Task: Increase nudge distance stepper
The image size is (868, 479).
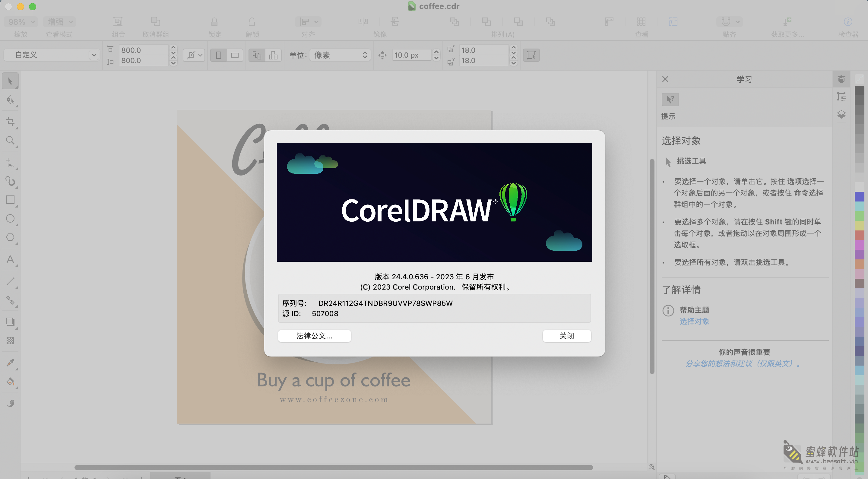Action: [x=436, y=52]
